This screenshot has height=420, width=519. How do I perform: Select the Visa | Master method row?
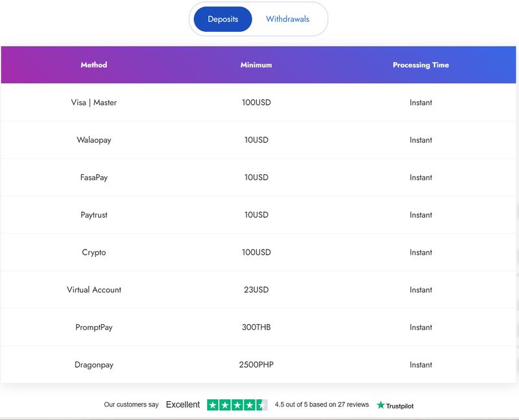point(258,102)
